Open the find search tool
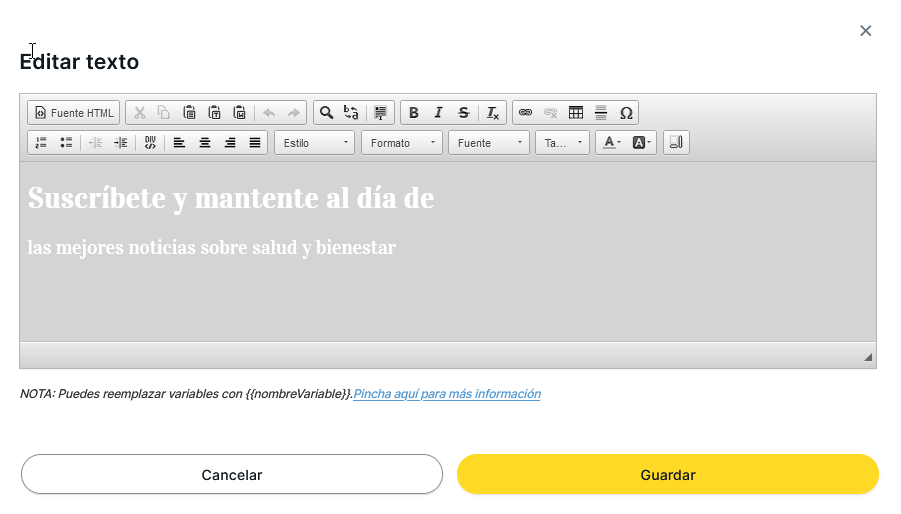The width and height of the screenshot is (901, 514). click(x=326, y=113)
